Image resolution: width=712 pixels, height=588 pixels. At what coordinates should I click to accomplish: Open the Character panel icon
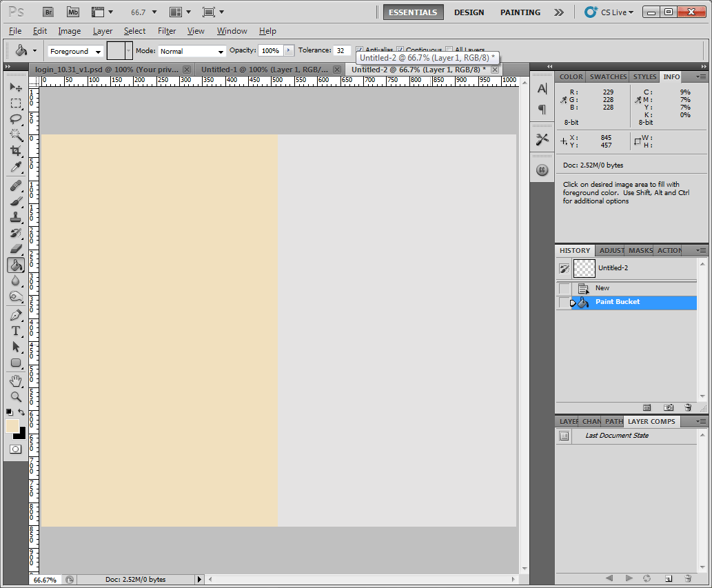542,88
